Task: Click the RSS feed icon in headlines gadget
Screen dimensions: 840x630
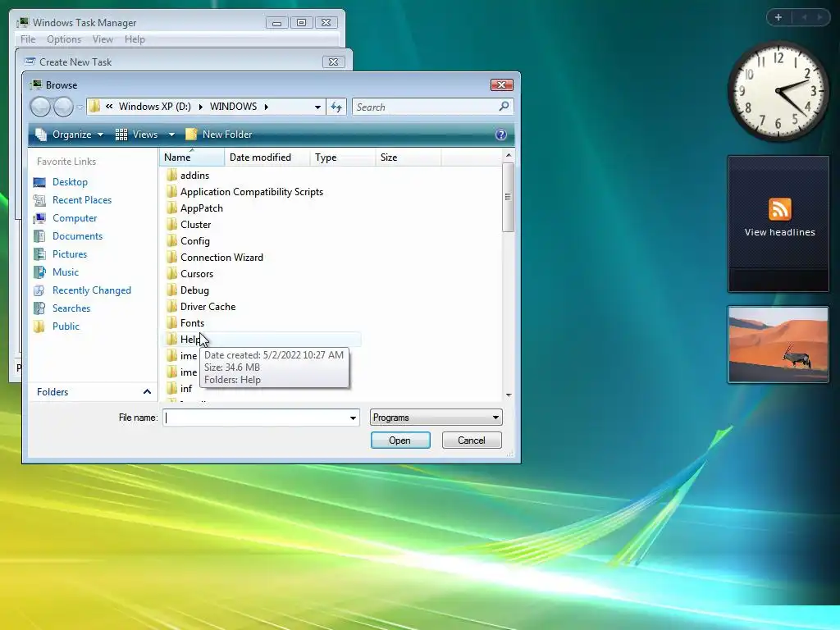Action: pyautogui.click(x=779, y=209)
